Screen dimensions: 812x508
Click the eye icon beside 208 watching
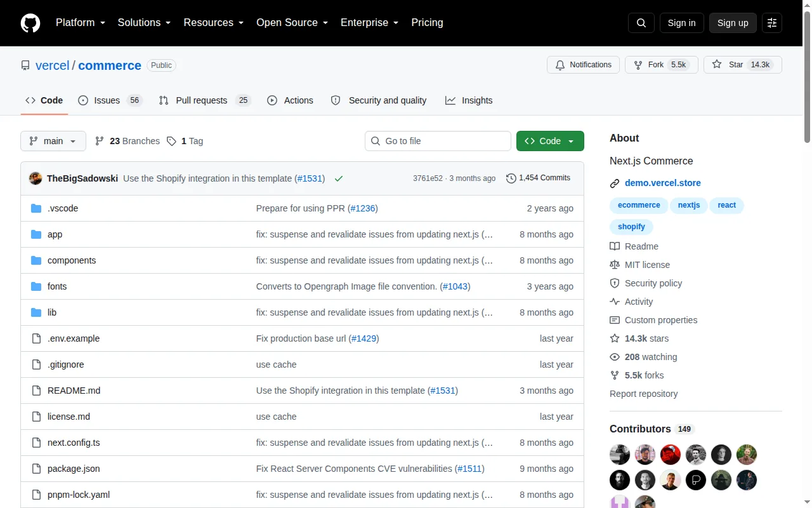[615, 357]
